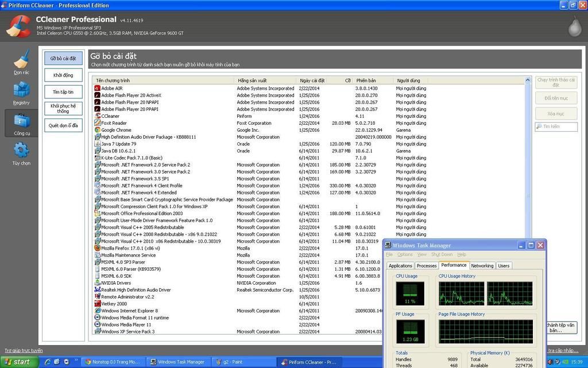Open Task Manager View menu
This screenshot has height=368, width=588.
coord(422,255)
